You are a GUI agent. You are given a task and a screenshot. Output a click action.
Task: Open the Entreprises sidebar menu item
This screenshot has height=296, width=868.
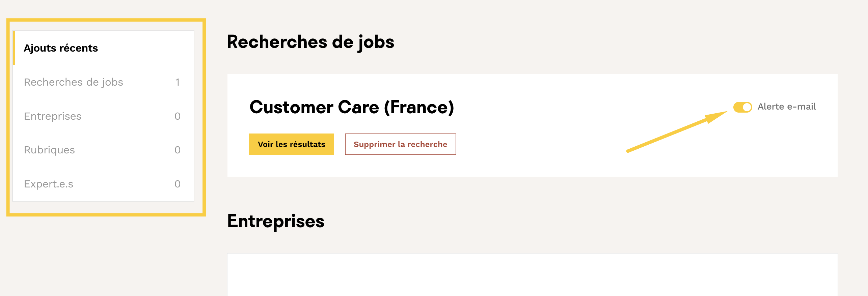53,116
